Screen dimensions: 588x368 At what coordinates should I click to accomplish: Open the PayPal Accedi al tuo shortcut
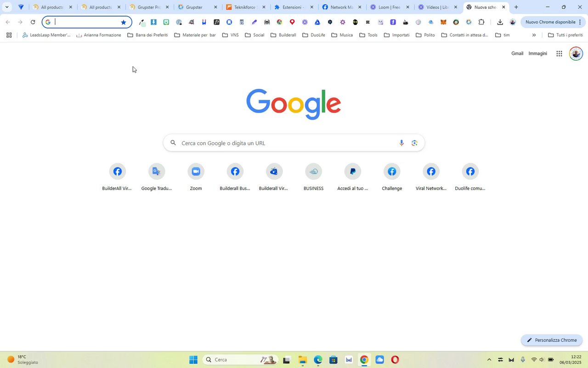[353, 177]
